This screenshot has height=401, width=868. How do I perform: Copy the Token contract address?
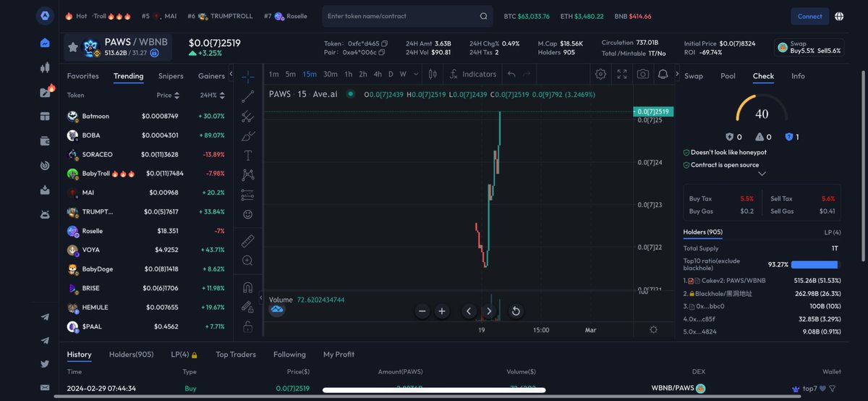[x=385, y=43]
